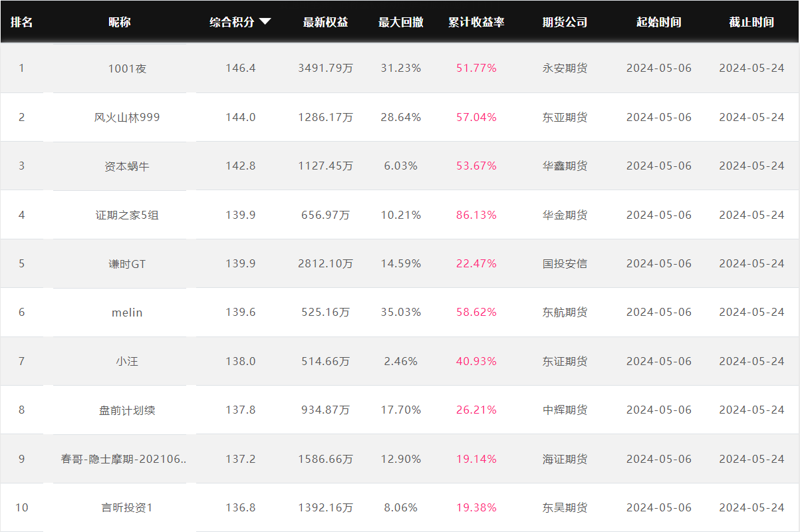
Task: Open trader 盘前计划续
Action: coord(127,410)
